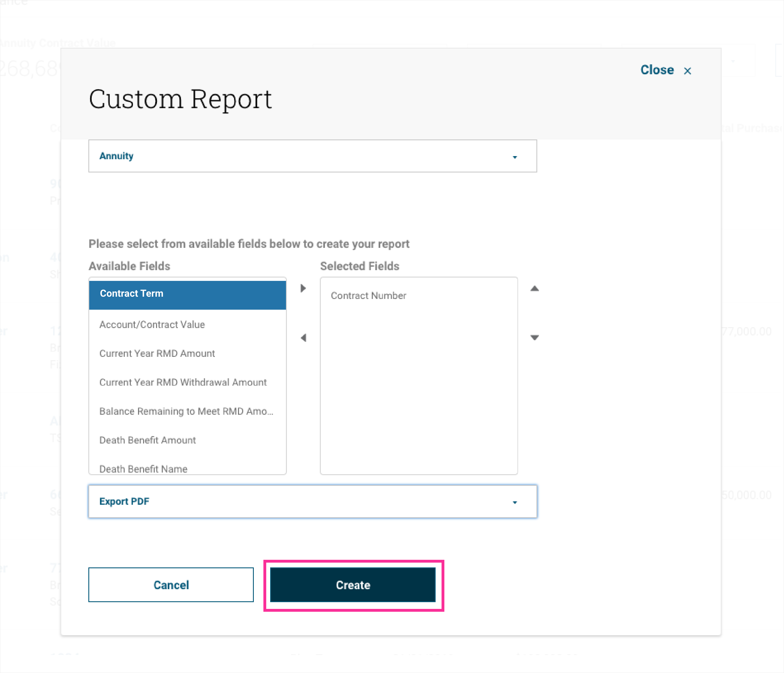Select Contract Term in Available Fields
This screenshot has height=673, width=784.
[x=187, y=294]
